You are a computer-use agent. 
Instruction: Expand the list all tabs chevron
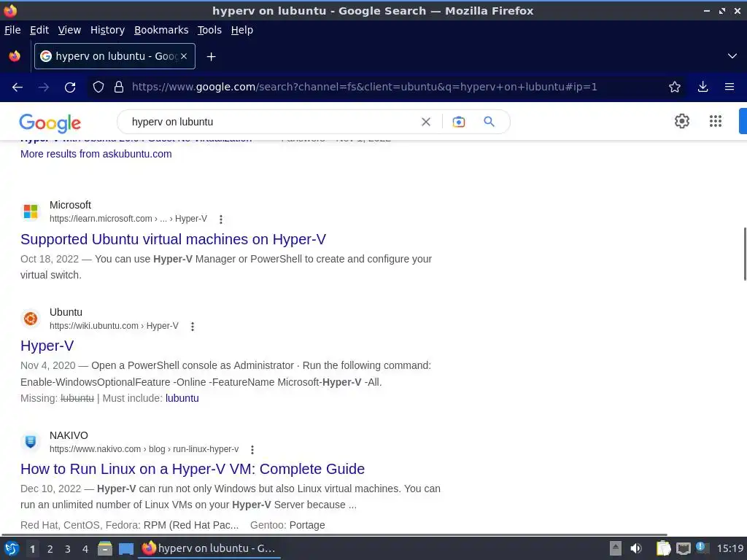tap(732, 56)
